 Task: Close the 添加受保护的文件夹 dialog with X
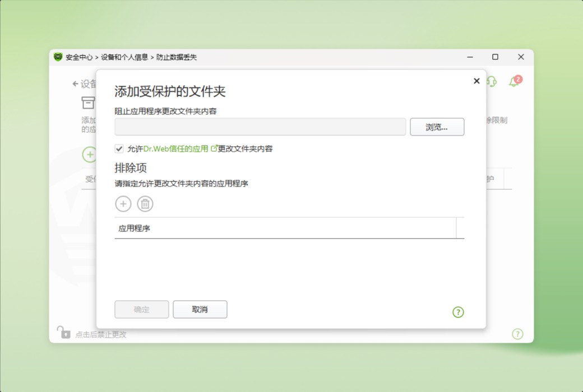476,81
